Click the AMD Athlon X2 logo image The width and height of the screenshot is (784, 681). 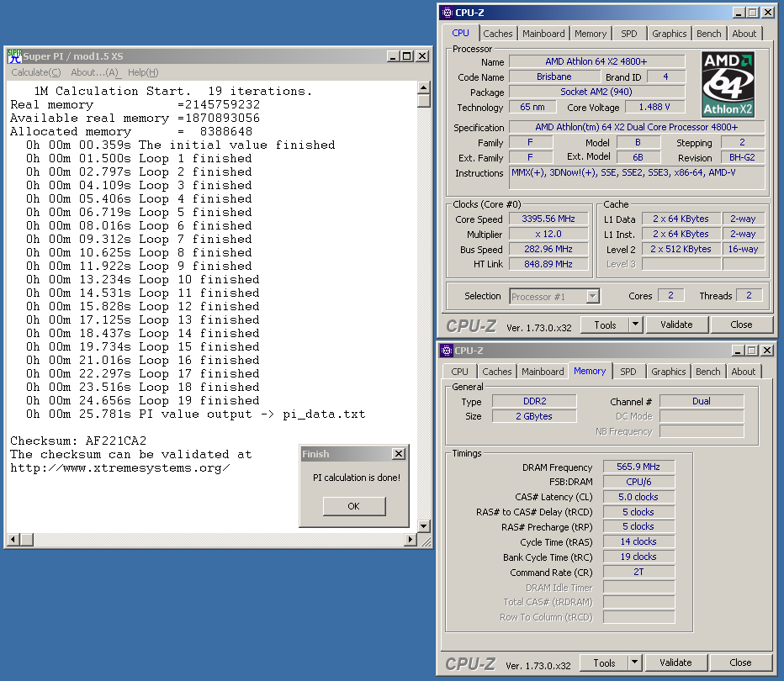click(728, 84)
